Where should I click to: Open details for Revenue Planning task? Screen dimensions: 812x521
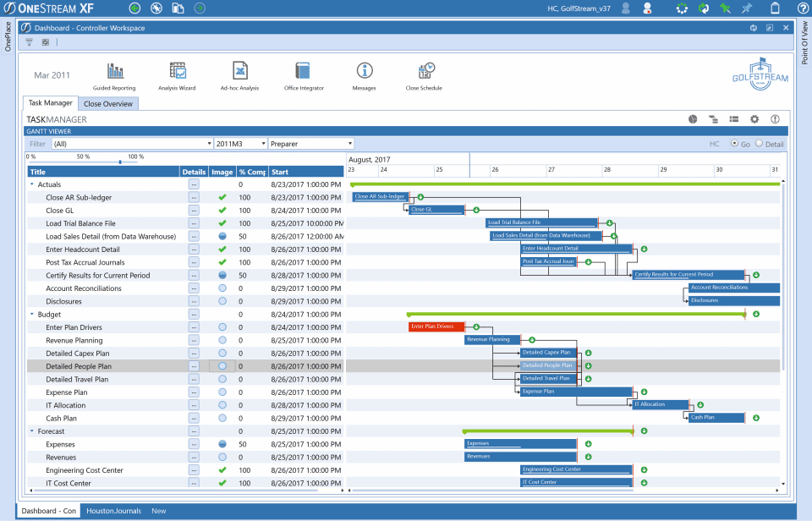coord(193,340)
